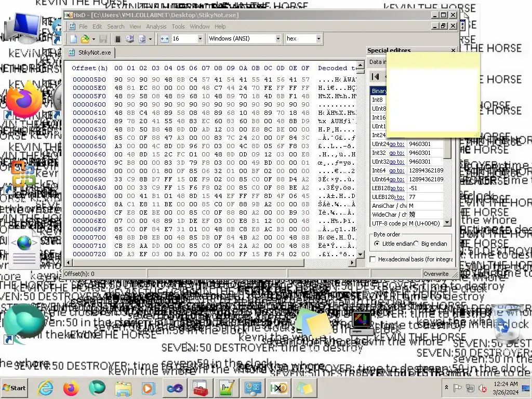Show hidden system tray icons
Screen dimensions: 532x399
click(x=446, y=388)
